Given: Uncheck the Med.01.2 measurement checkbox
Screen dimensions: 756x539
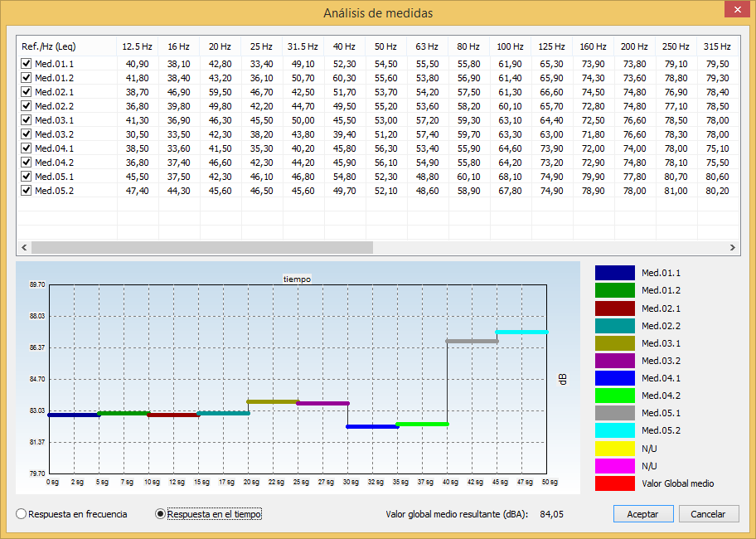Looking at the screenshot, I should (26, 78).
